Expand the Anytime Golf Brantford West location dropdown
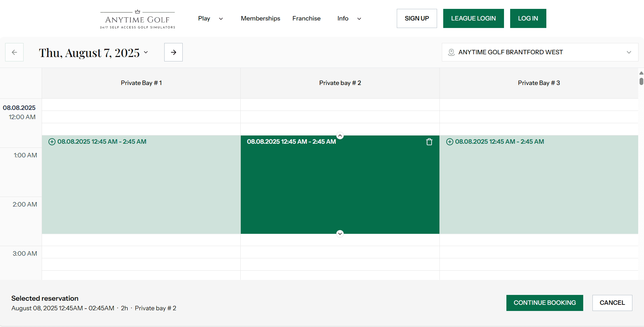Image resolution: width=644 pixels, height=327 pixels. coord(629,52)
